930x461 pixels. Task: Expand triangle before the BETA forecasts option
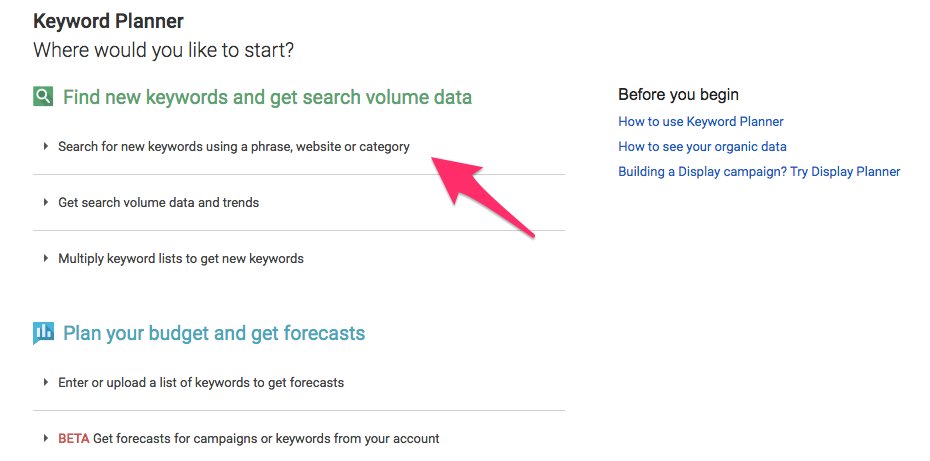(x=46, y=438)
